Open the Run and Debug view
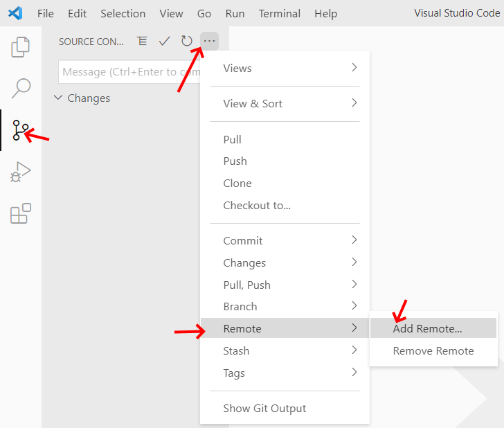The image size is (504, 428). (x=21, y=172)
